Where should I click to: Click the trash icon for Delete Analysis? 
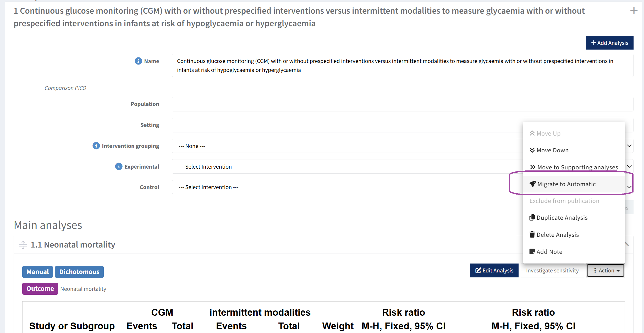532,234
